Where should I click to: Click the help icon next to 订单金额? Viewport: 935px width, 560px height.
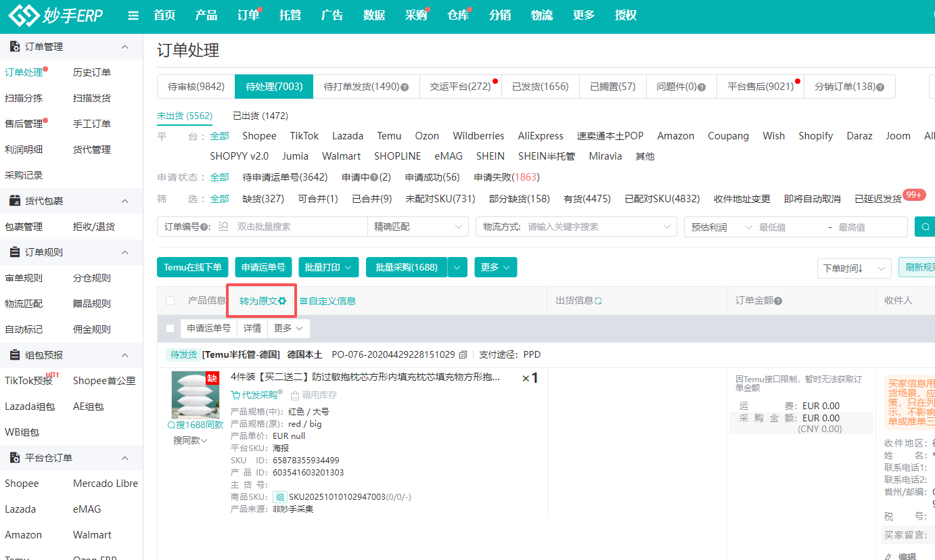[778, 301]
